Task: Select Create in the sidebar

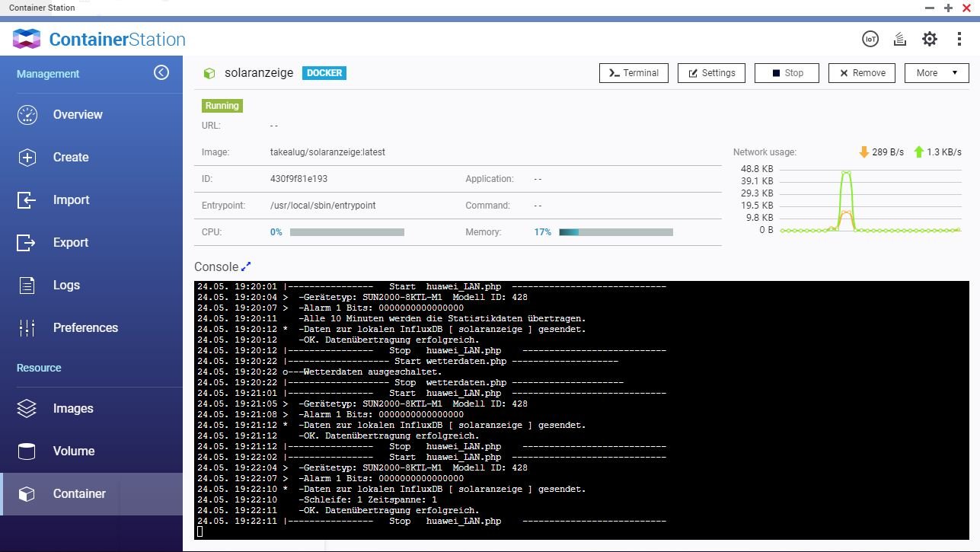Action: point(70,157)
